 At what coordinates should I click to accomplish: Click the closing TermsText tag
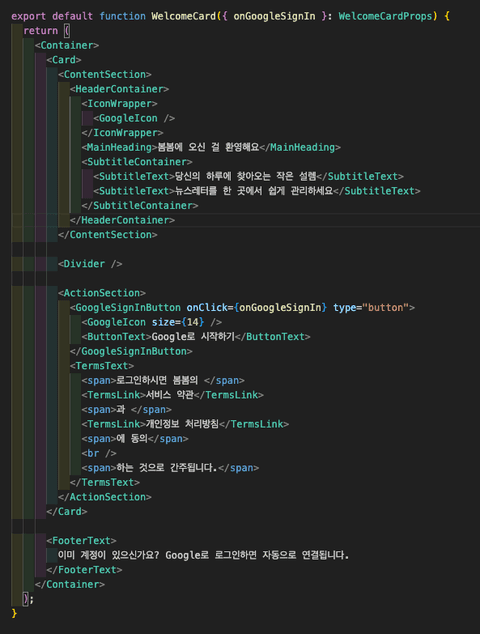[x=105, y=482]
